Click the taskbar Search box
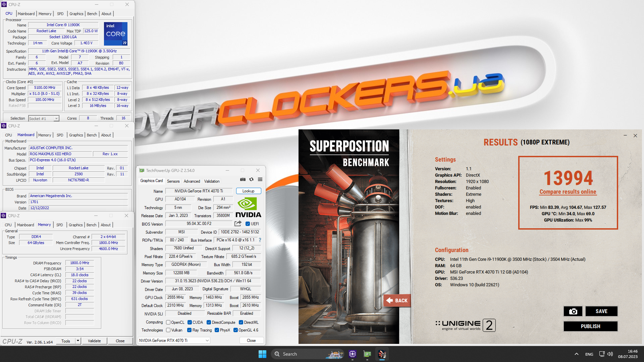Image resolution: width=644 pixels, height=362 pixels. (x=308, y=354)
